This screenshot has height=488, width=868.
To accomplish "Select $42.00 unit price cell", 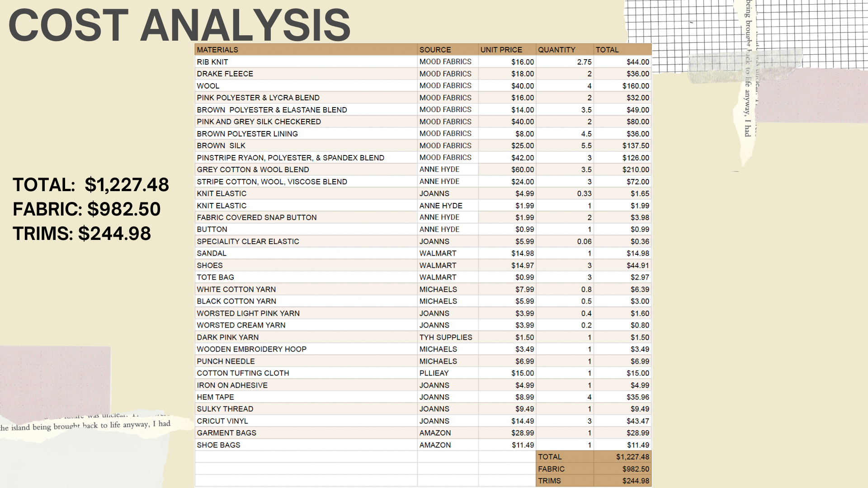I will (x=507, y=158).
